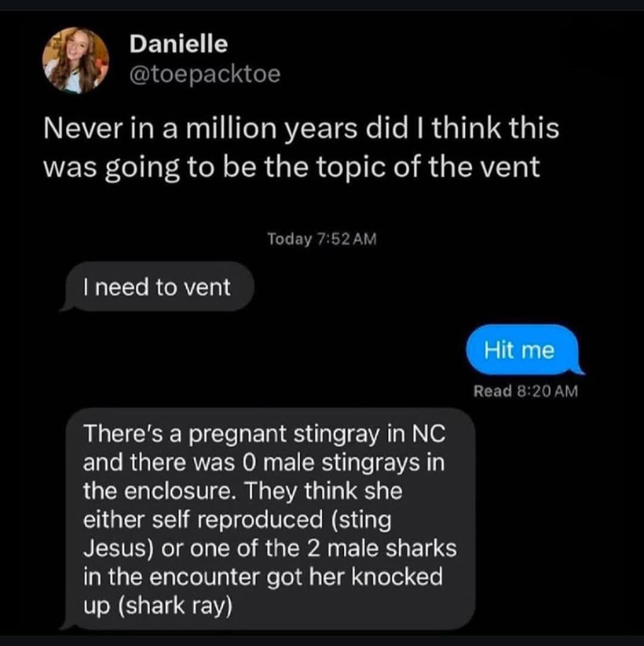Select the "I need to vent" message bubble
This screenshot has height=646, width=644.
(157, 287)
